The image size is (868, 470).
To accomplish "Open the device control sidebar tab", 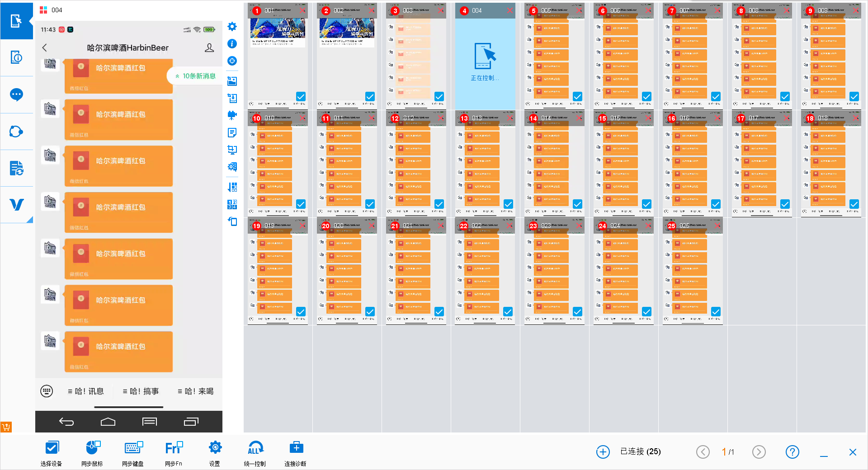I will [16, 21].
